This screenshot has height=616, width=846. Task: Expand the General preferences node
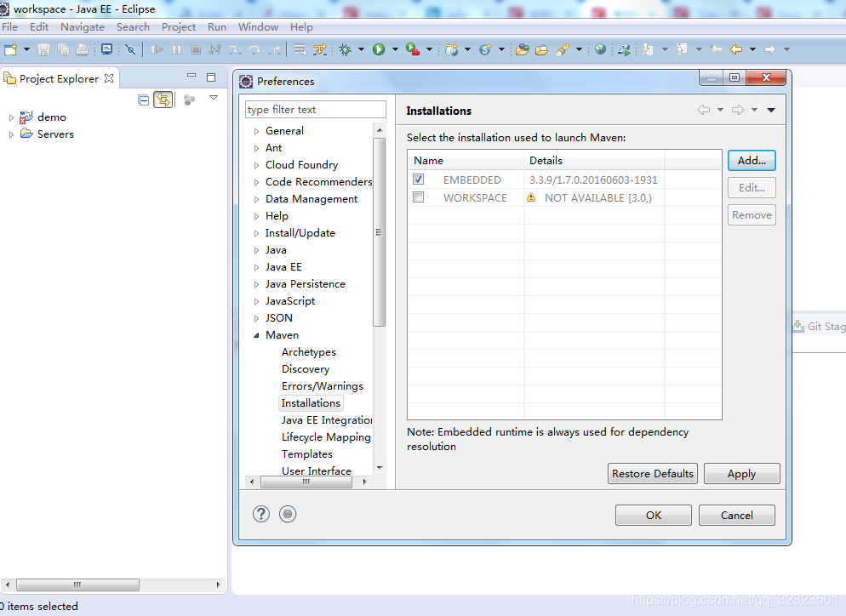pyautogui.click(x=256, y=131)
